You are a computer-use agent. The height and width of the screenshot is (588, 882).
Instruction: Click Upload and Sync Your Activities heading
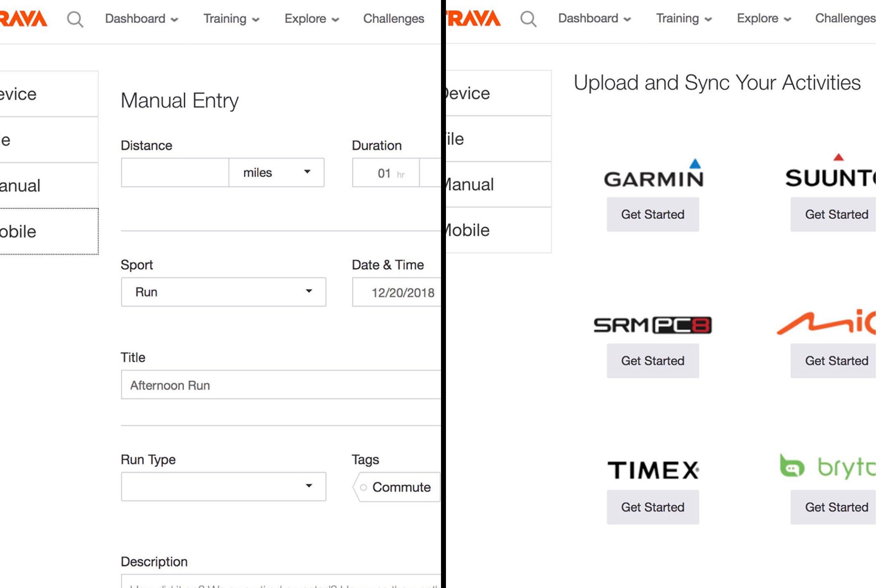[x=717, y=83]
